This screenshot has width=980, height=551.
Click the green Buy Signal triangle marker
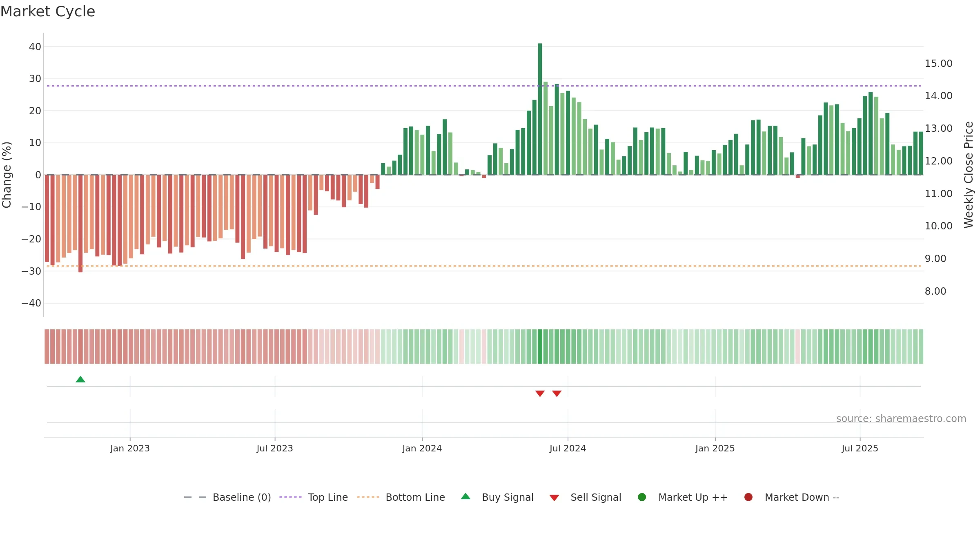pyautogui.click(x=80, y=379)
